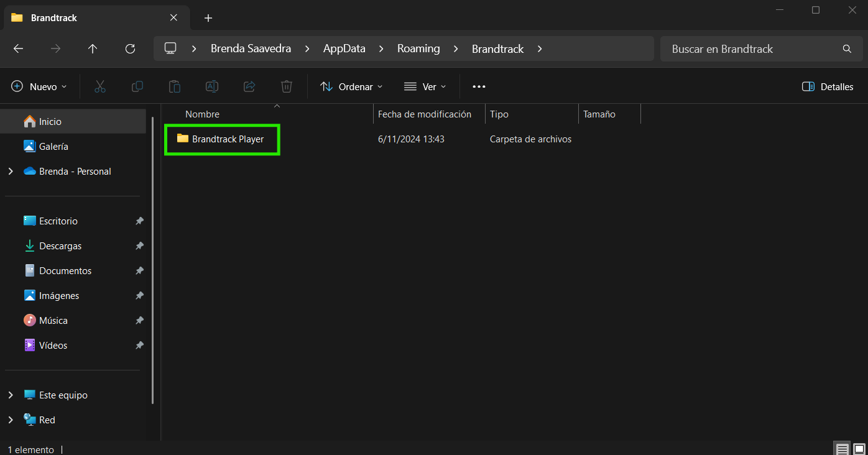Open a new tab with plus button
The image size is (868, 455).
click(208, 18)
